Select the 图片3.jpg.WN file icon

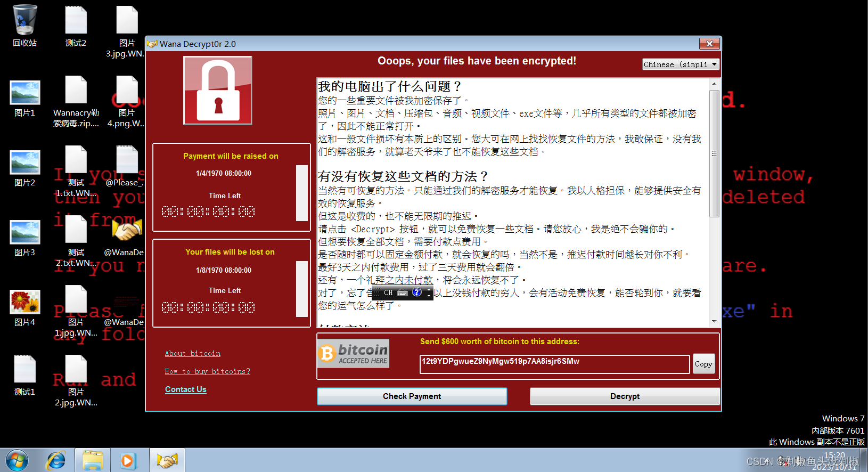coord(127,31)
